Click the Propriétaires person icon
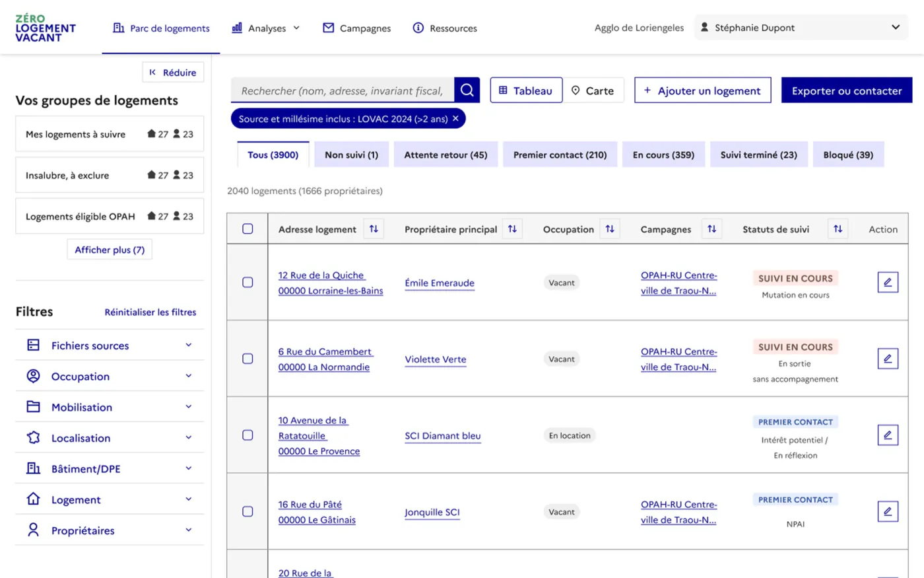The image size is (924, 578). click(33, 530)
